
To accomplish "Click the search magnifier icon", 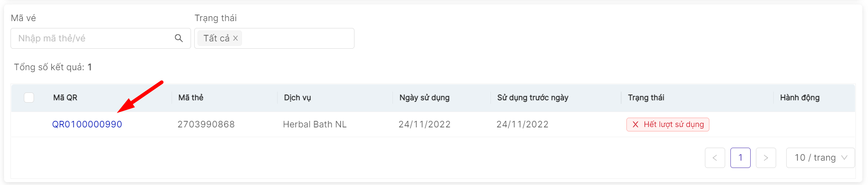I will [x=178, y=38].
